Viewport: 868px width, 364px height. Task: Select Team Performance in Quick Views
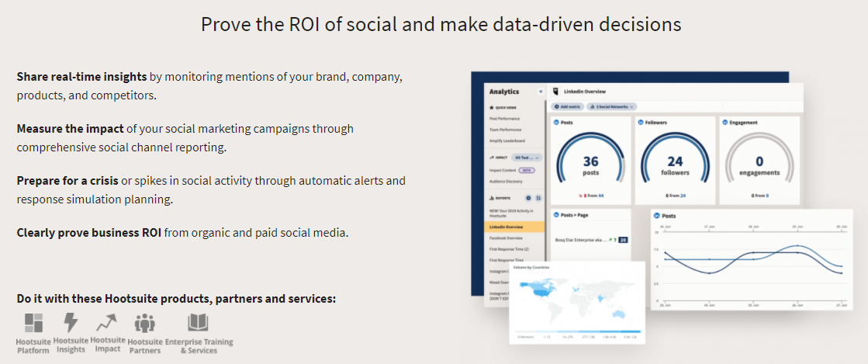[506, 130]
